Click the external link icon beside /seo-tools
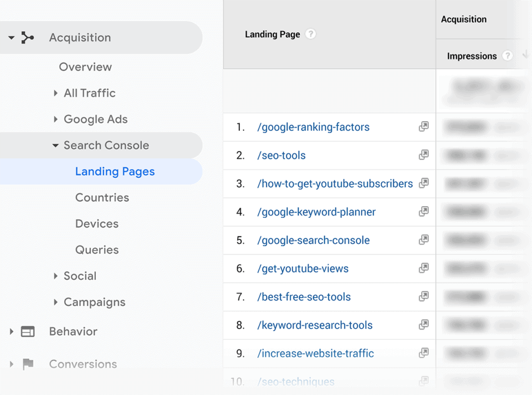Screen dimensions: 532x395 point(423,155)
